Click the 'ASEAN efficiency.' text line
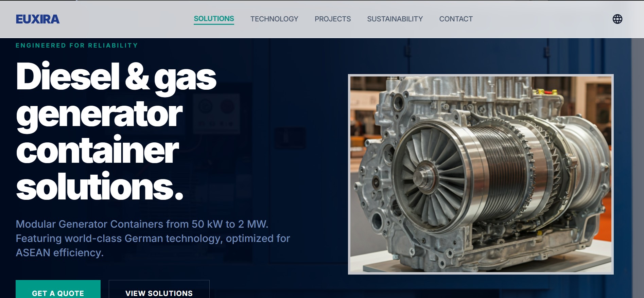 click(x=60, y=253)
